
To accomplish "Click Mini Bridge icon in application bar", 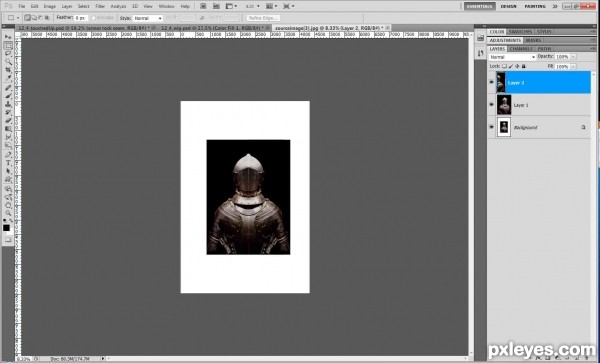I will pyautogui.click(x=216, y=6).
